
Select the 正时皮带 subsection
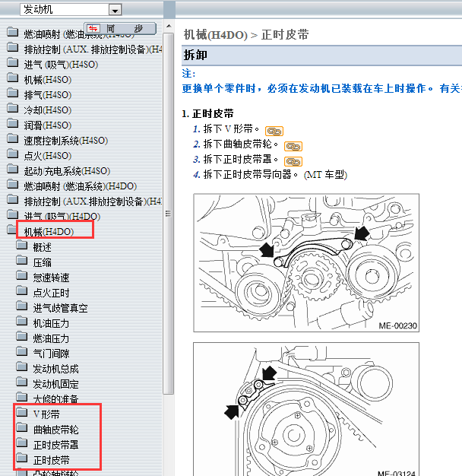click(x=51, y=460)
